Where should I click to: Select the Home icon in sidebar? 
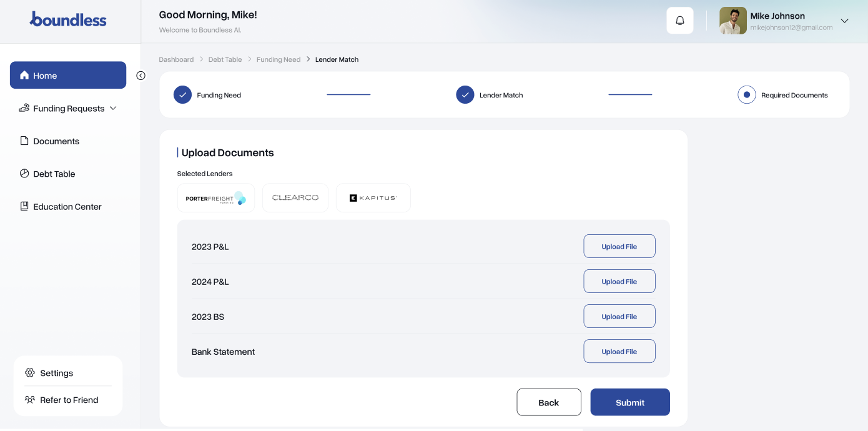24,75
